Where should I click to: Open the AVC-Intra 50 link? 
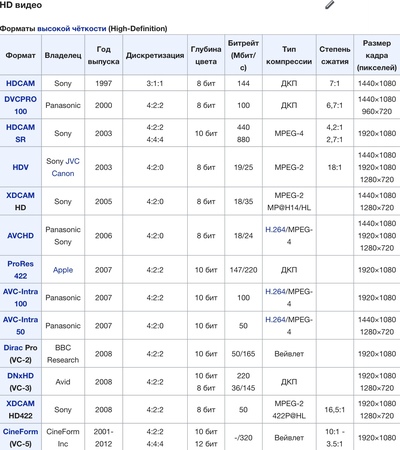(20, 326)
